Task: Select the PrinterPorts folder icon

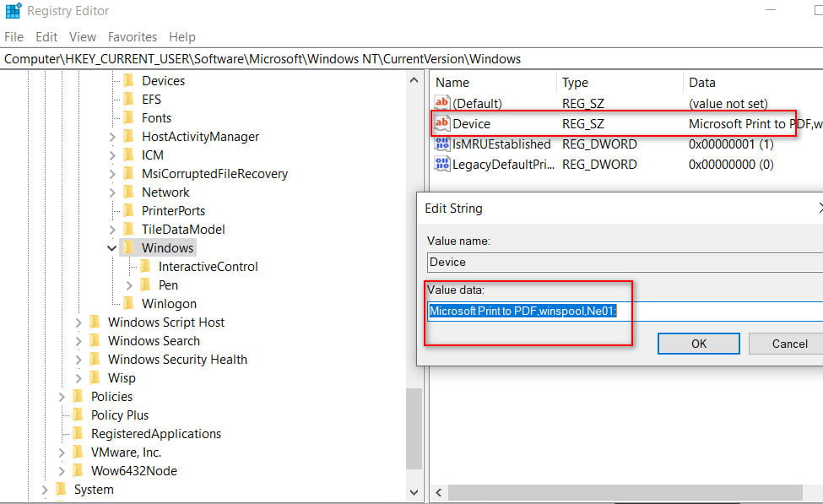Action: [128, 211]
